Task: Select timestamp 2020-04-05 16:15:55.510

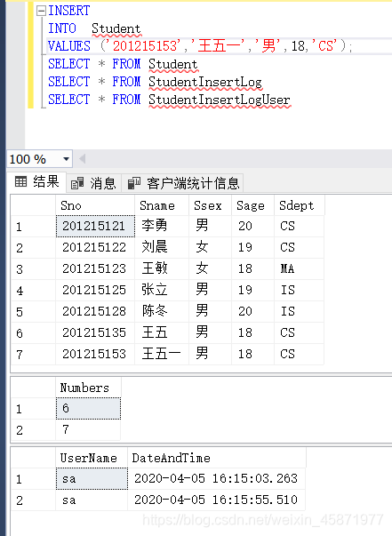Action: pos(216,500)
